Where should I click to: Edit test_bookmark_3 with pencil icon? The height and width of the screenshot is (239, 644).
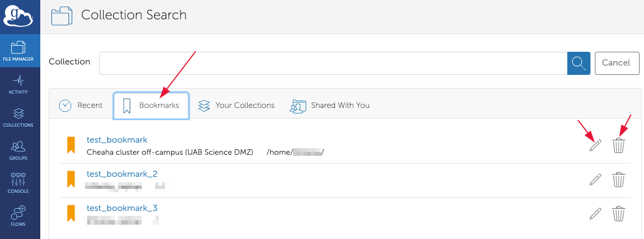[x=595, y=214]
